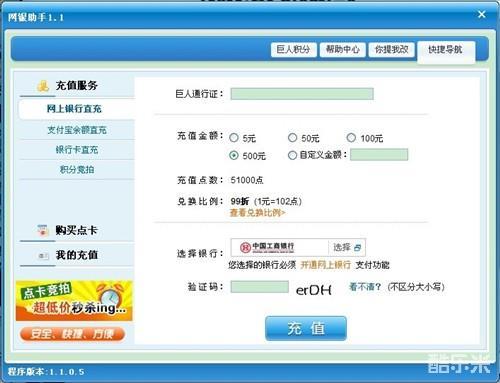Click the 我的充值 icon

point(43,256)
